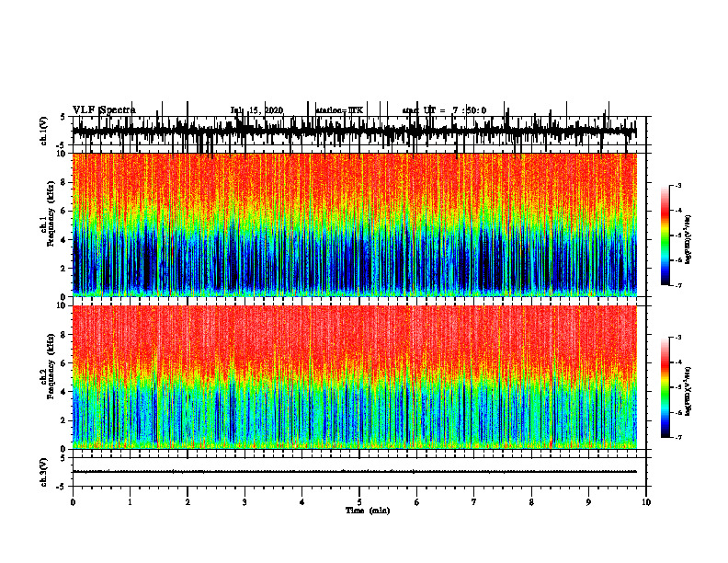Click the "-7" tick of ch.2 color bar
Viewport: 728px width, 563px height.
[677, 437]
